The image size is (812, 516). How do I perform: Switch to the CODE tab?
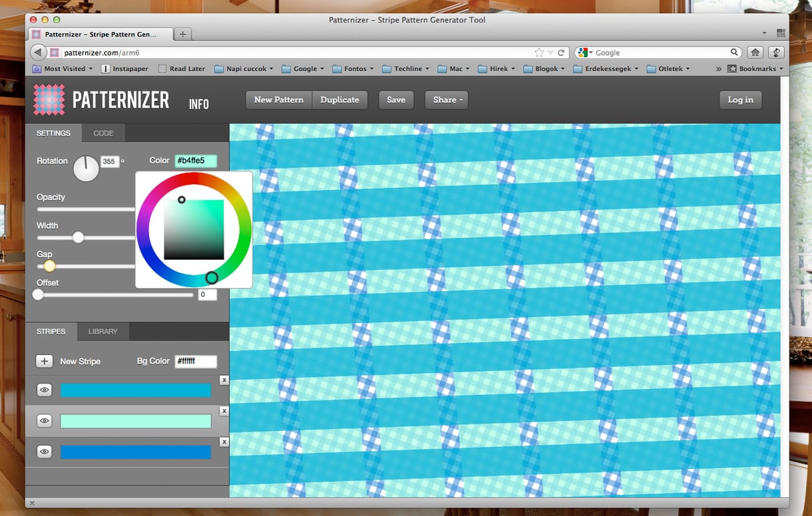[103, 133]
